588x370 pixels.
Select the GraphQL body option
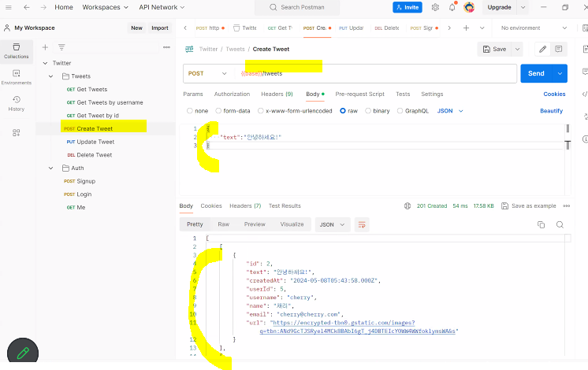pyautogui.click(x=400, y=111)
